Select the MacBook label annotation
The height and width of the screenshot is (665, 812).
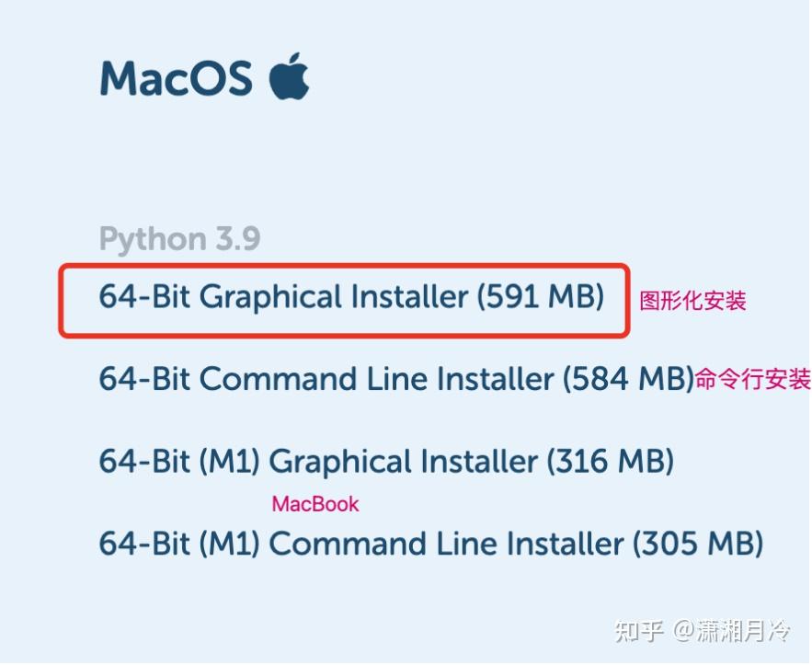click(x=315, y=504)
